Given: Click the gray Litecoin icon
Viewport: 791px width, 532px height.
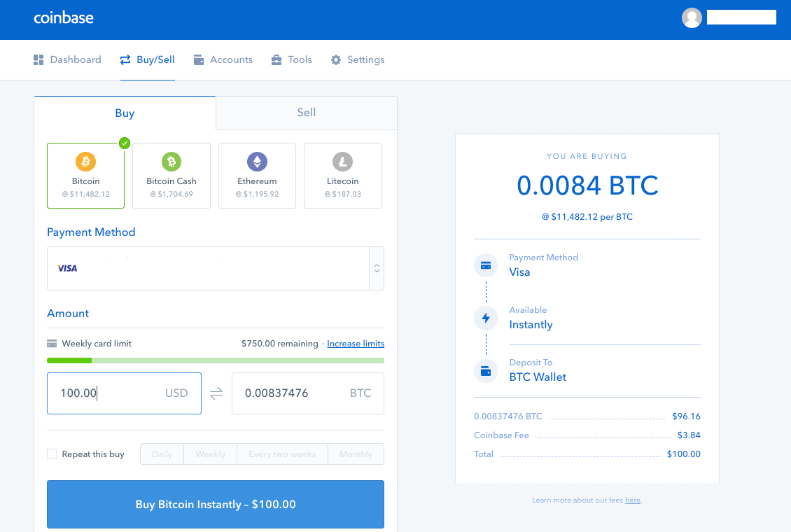Looking at the screenshot, I should pyautogui.click(x=342, y=162).
